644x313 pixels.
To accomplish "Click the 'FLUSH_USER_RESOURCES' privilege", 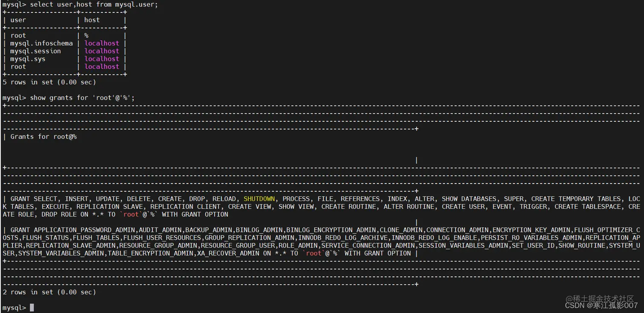I will tap(162, 238).
